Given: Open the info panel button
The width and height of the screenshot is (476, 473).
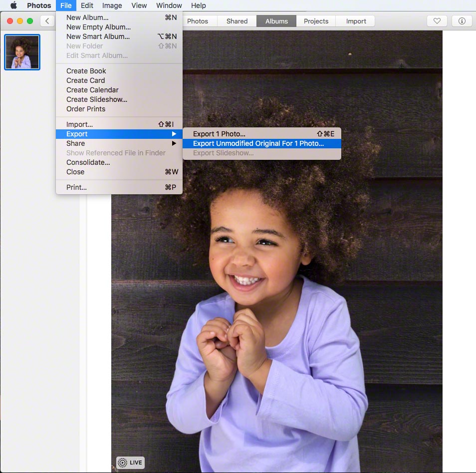Looking at the screenshot, I should 462,21.
